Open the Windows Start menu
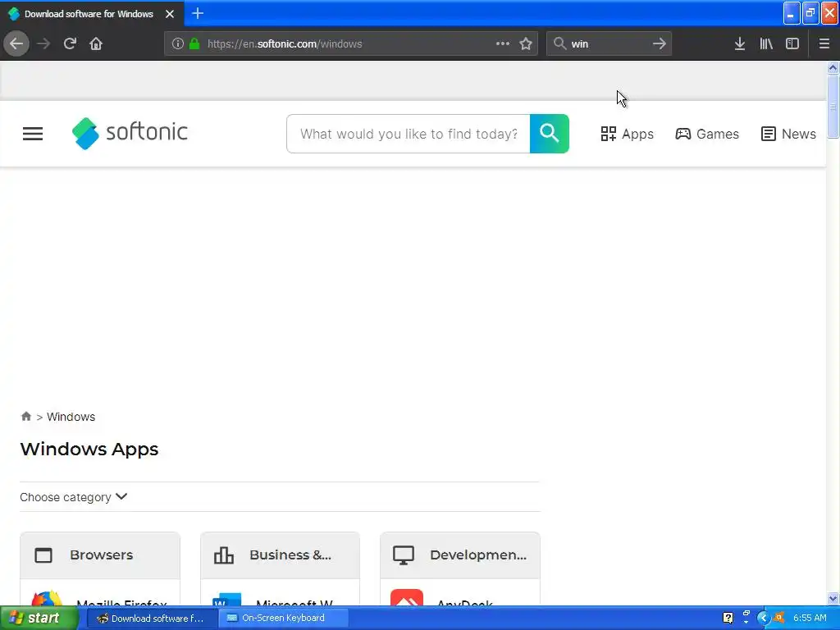Viewport: 840px width, 630px height. pos(39,618)
